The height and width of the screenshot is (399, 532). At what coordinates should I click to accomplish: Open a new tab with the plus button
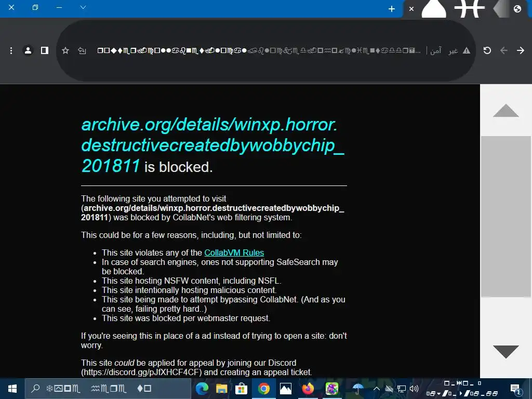(392, 9)
